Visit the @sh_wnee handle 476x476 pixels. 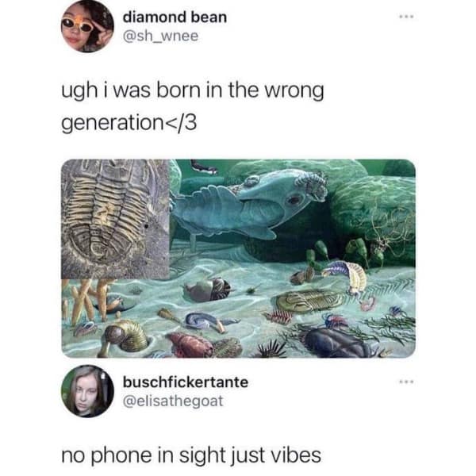[160, 36]
